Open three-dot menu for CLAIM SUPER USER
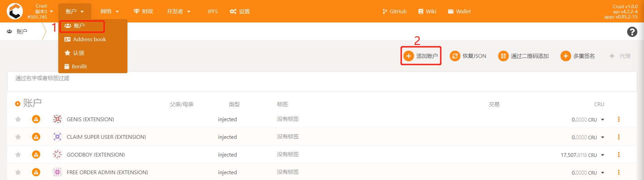The height and width of the screenshot is (180, 644). tap(619, 137)
